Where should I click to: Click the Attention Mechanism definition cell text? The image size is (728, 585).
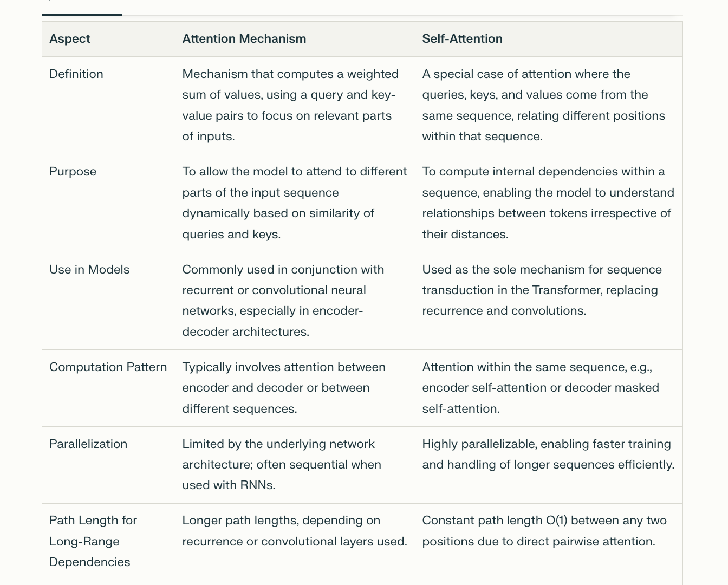click(x=291, y=105)
